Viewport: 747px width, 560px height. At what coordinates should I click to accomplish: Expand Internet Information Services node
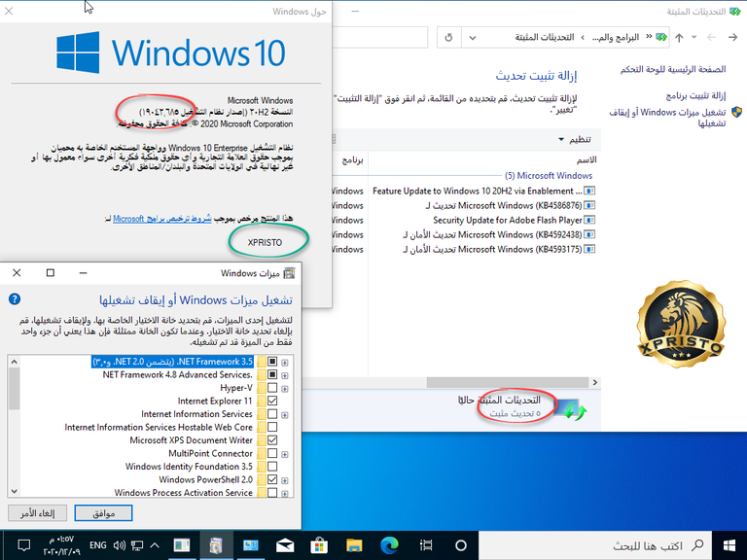tap(285, 415)
